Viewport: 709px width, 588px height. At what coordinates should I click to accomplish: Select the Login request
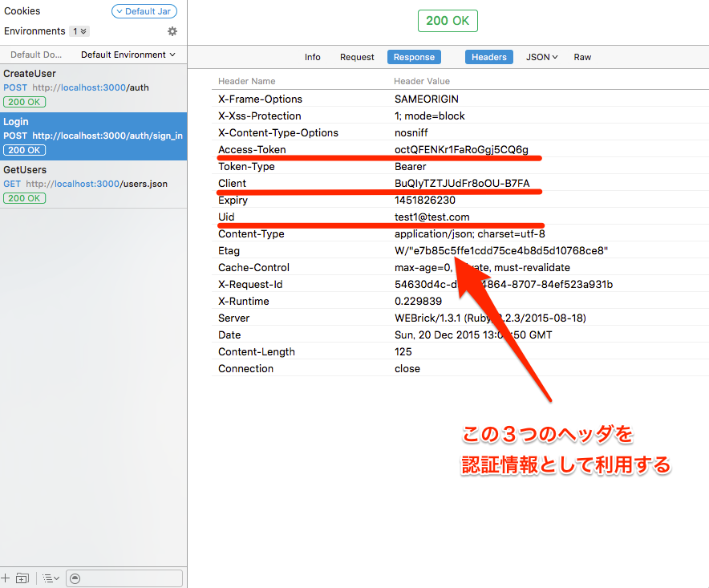point(93,136)
